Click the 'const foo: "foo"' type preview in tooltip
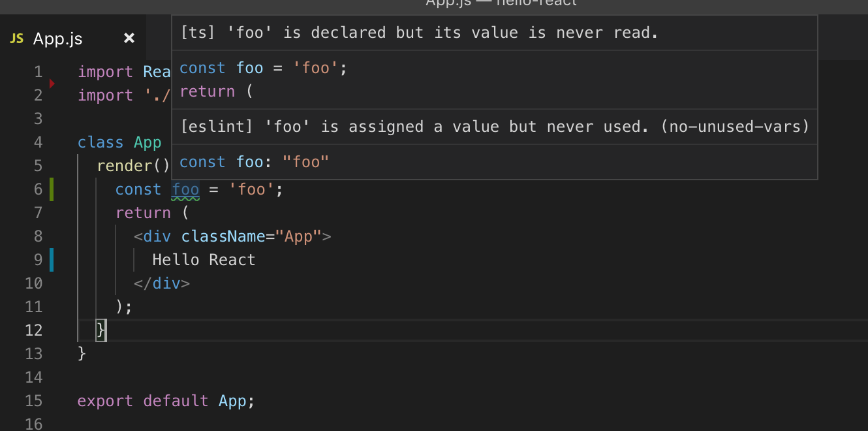 pyautogui.click(x=253, y=161)
